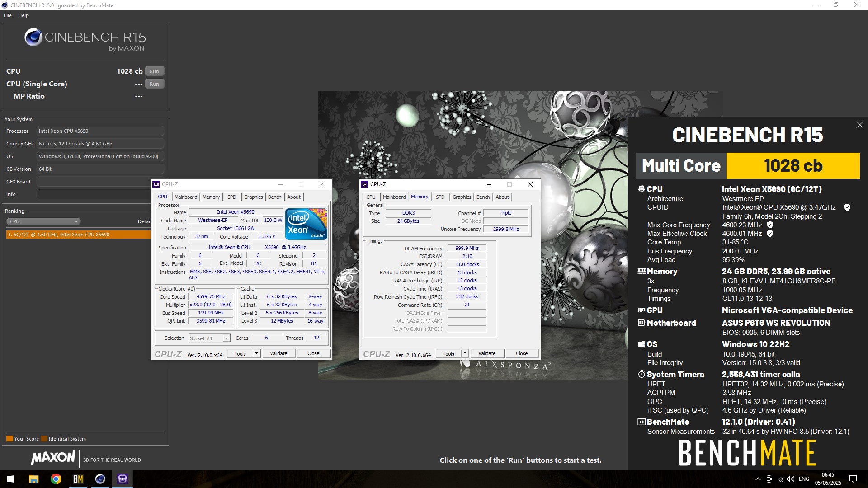Click the DRAM Frequency value 999.9 MHz

coord(467,249)
